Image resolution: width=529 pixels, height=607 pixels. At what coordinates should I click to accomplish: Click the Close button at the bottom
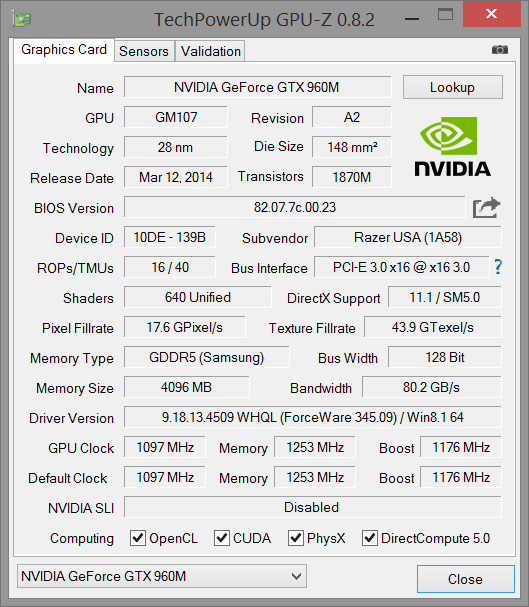pos(466,579)
